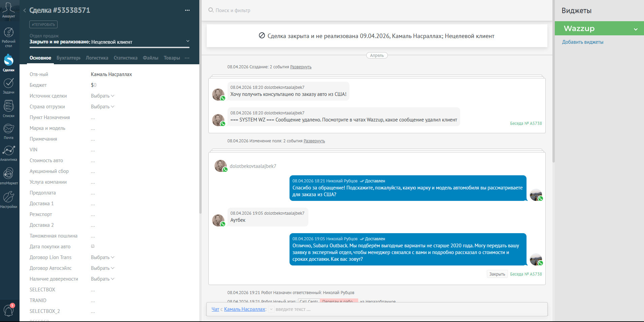Click the Апрель month marker in the feed
The width and height of the screenshot is (644, 322).
point(377,56)
